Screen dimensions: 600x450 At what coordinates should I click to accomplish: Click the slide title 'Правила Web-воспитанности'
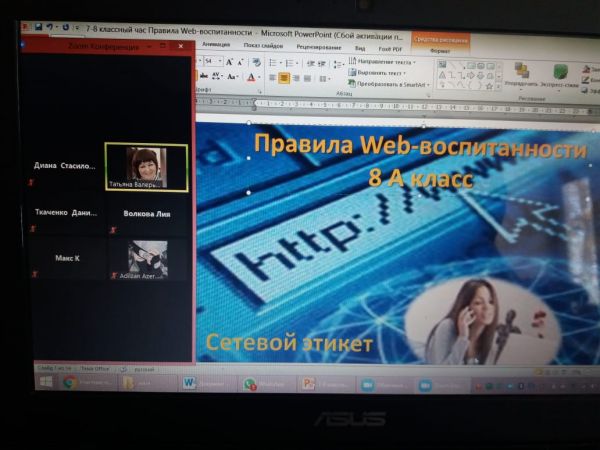(x=419, y=148)
